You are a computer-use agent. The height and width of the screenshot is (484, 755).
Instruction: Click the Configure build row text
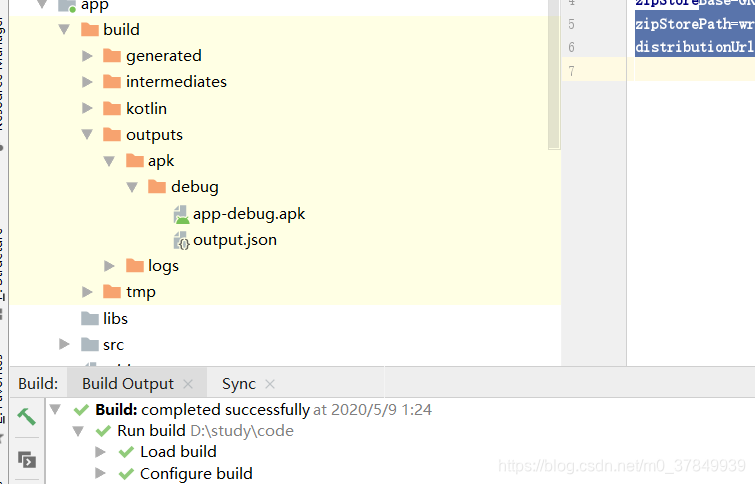tap(196, 474)
